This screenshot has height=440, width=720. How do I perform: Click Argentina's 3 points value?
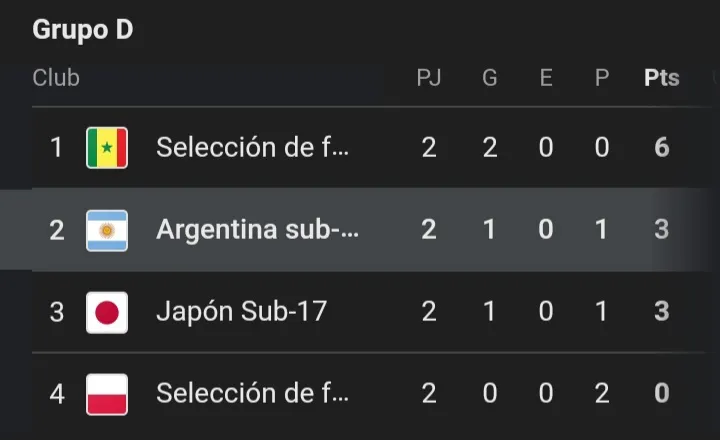(x=661, y=230)
